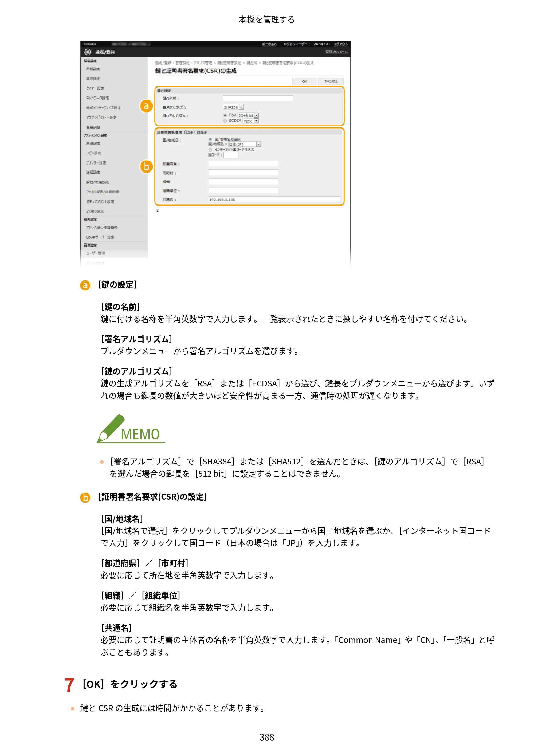Open タイマー設定 in the sidebar
Screen dimensions: 534x756
point(95,88)
